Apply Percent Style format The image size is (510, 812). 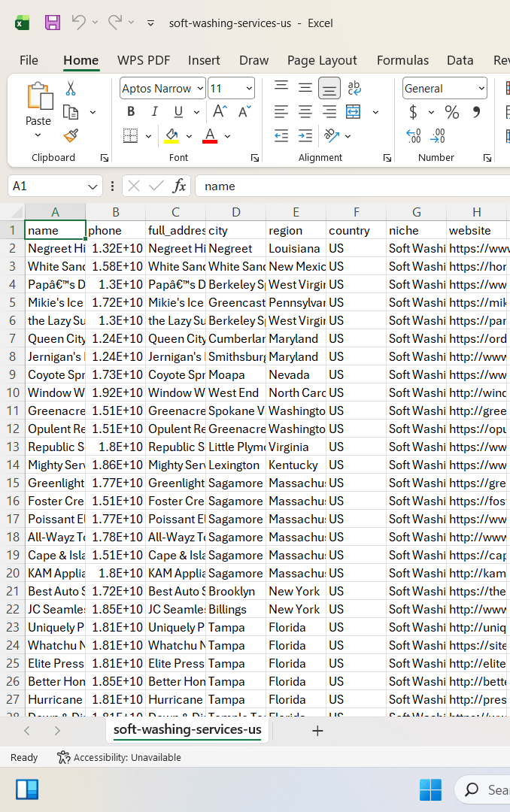(452, 112)
